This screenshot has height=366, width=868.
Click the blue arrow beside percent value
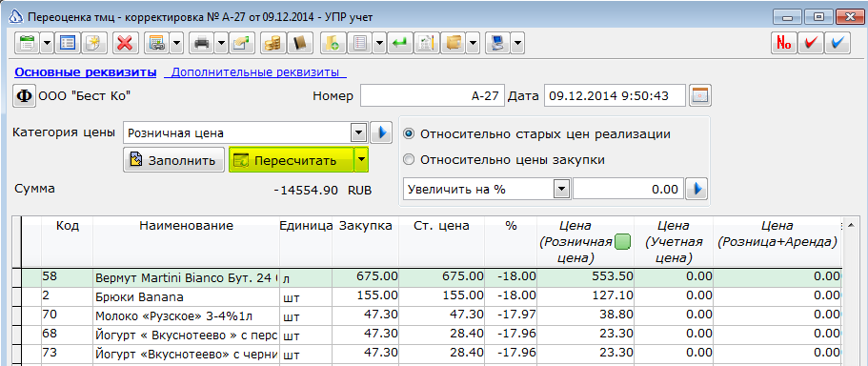[696, 190]
